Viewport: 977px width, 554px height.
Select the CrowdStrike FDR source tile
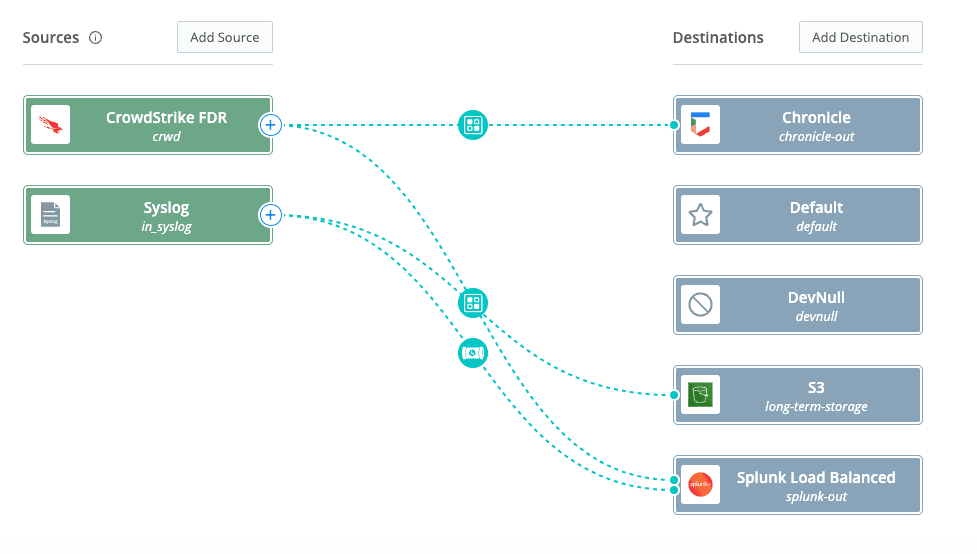(166, 125)
